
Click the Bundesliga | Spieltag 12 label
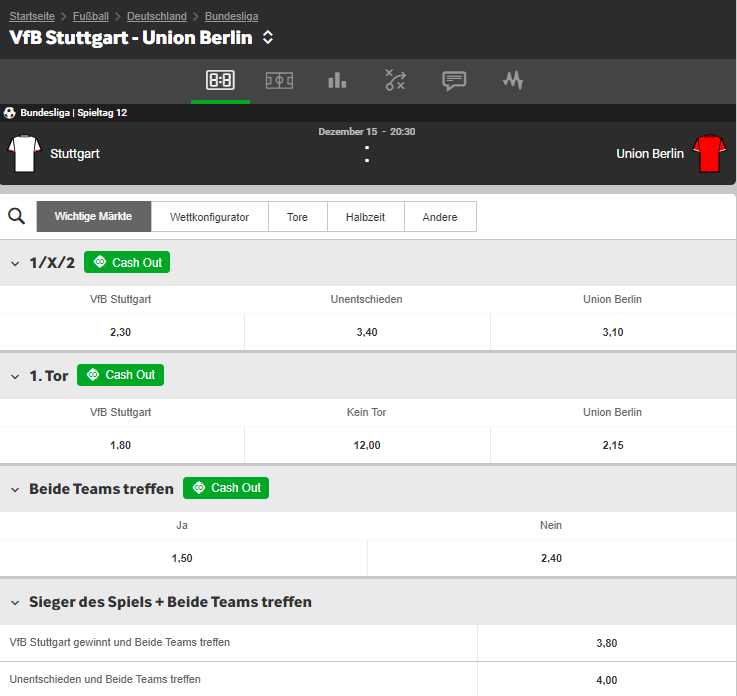click(74, 113)
